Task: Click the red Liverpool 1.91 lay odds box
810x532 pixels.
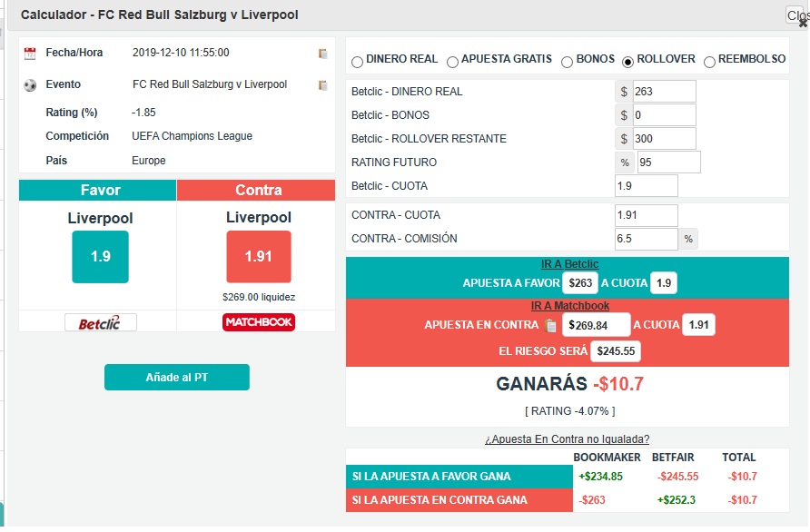Action: (258, 257)
